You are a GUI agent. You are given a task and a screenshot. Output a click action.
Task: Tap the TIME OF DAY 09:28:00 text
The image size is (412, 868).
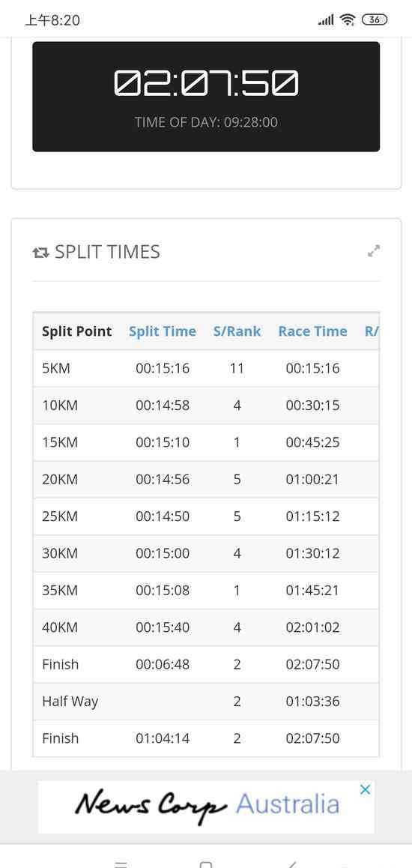click(x=206, y=121)
